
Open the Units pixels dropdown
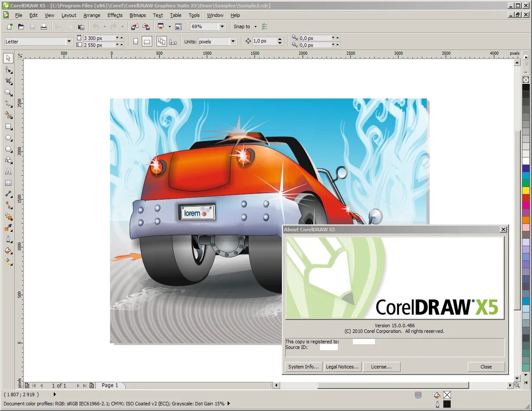tap(233, 41)
